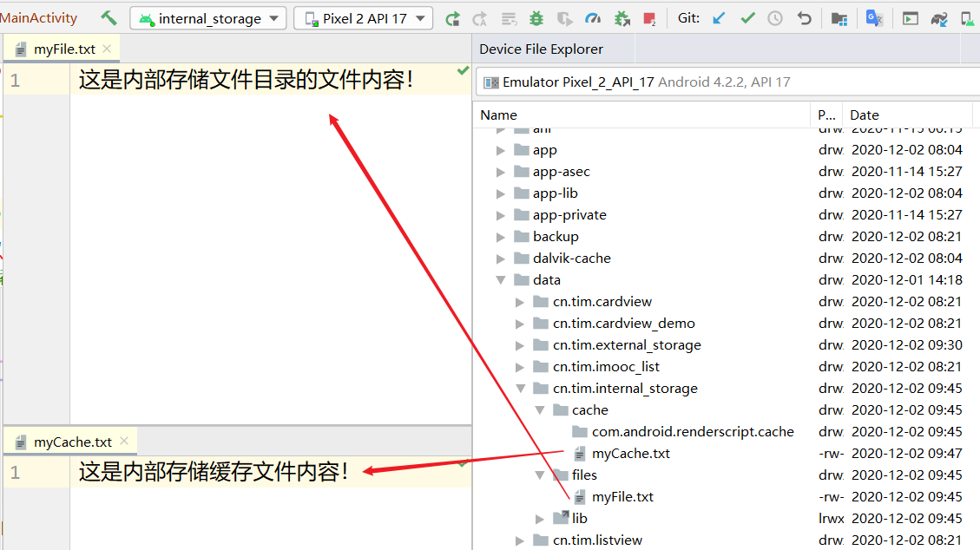Click the Git rollback undo arrow
980x550 pixels.
point(805,18)
